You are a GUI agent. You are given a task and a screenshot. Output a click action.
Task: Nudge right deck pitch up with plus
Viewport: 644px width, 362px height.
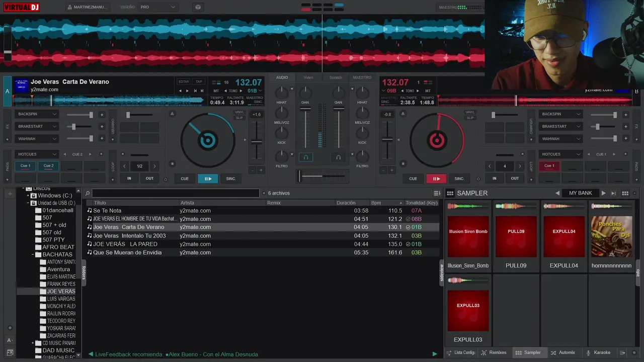click(392, 170)
